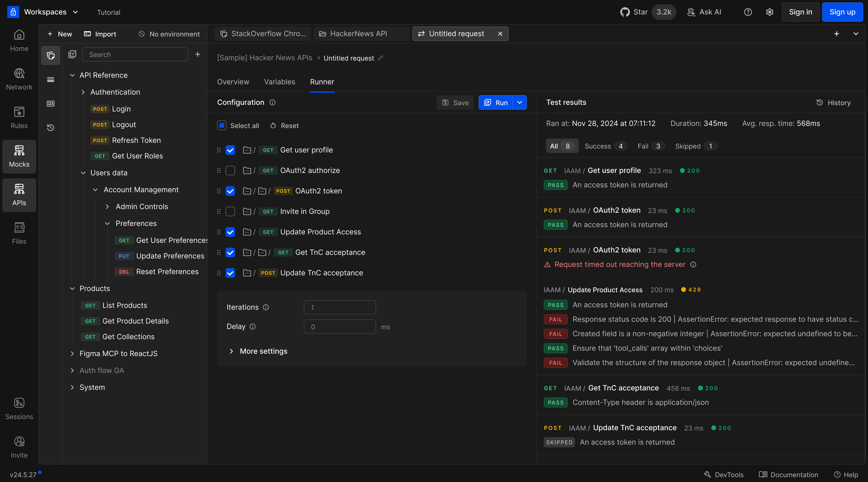This screenshot has height=482, width=868.
Task: Uncheck the Update Product Access request
Action: pyautogui.click(x=230, y=232)
